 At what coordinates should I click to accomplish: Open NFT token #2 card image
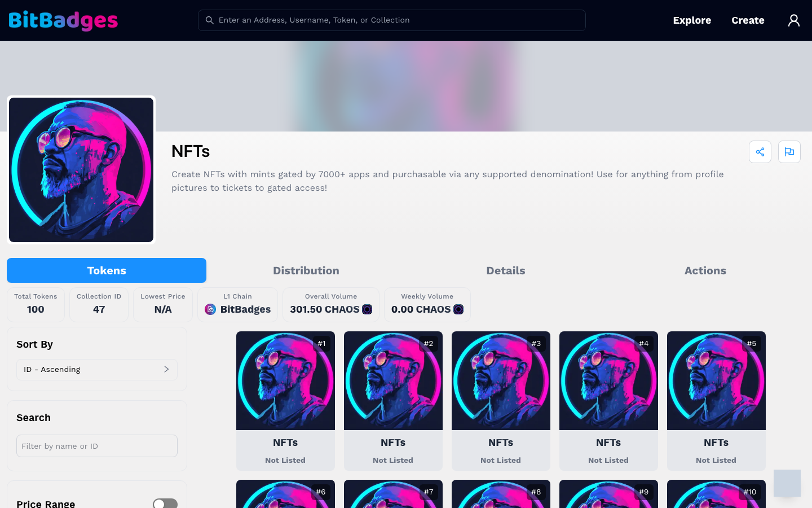(393, 380)
